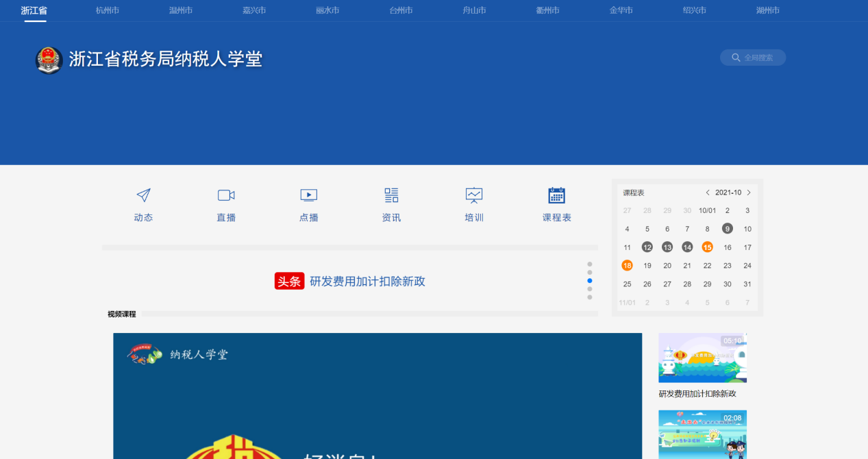Open the 05:10 video thumbnail
Screen dimensions: 868x459
pos(702,358)
